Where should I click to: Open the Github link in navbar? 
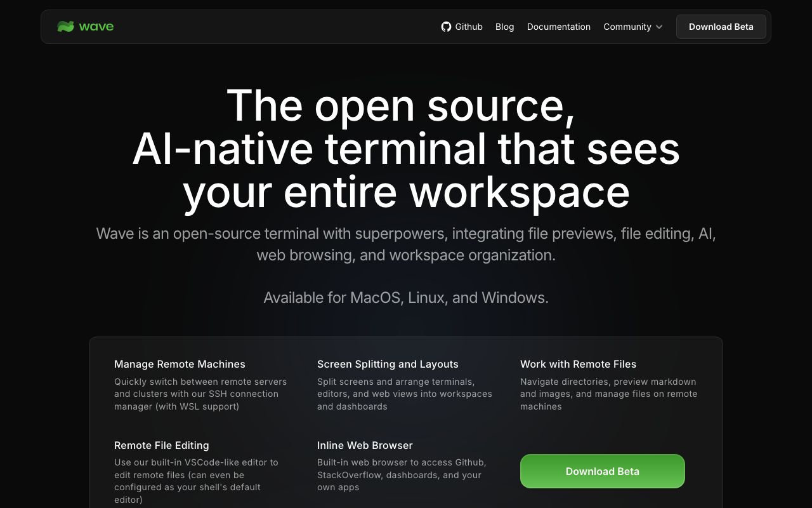462,27
